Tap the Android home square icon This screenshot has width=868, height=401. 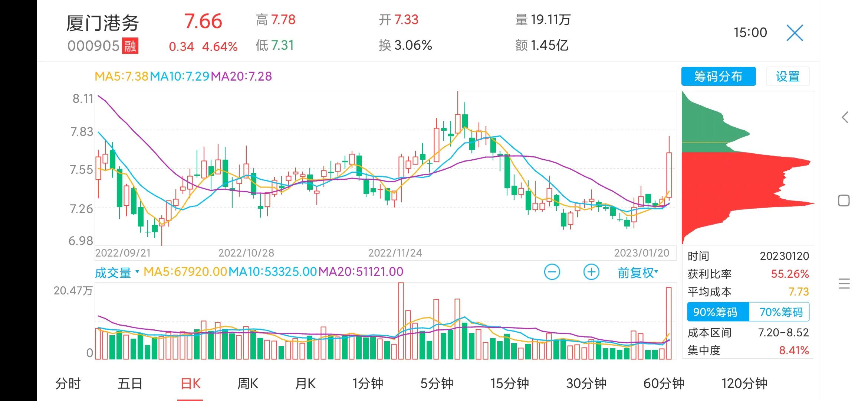click(844, 201)
